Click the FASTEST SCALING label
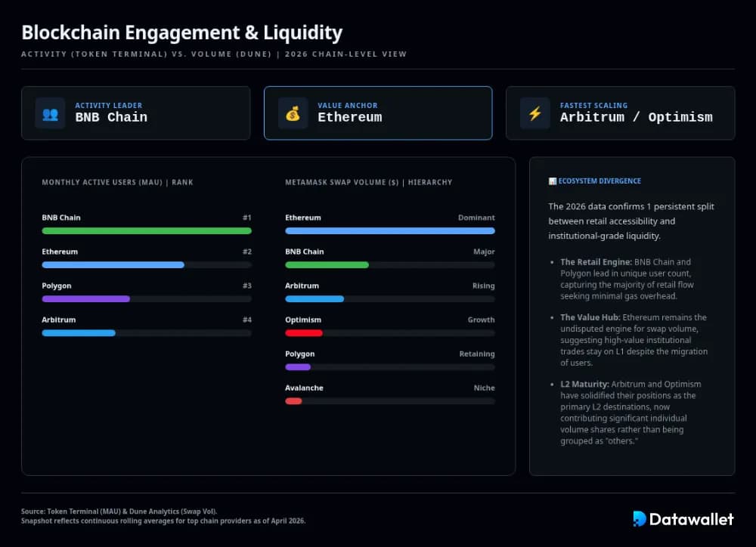Image resolution: width=756 pixels, height=547 pixels. (x=594, y=106)
